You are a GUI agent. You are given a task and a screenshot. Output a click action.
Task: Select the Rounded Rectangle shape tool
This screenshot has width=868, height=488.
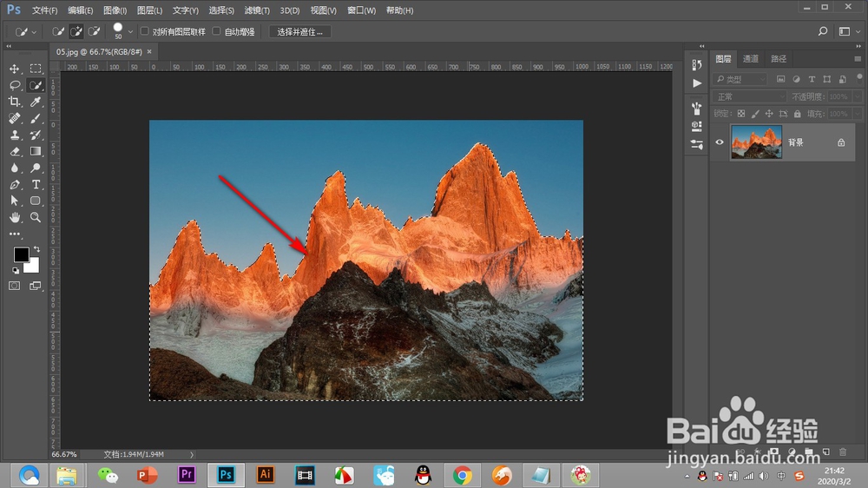(36, 201)
